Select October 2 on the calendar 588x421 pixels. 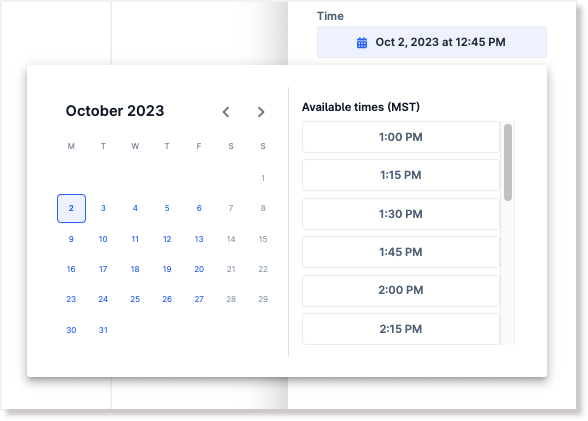[71, 208]
